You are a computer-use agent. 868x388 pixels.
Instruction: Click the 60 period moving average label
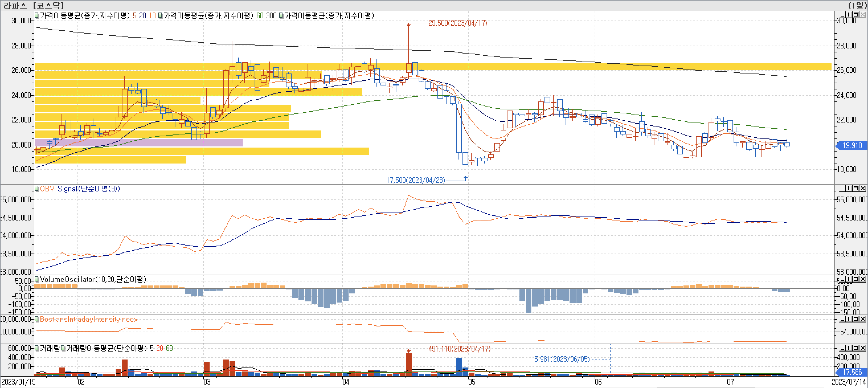(259, 15)
